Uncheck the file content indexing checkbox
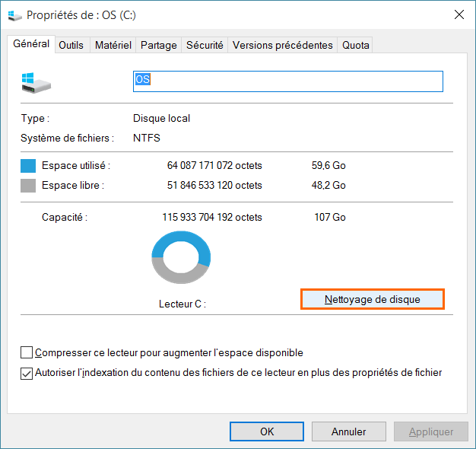The image size is (476, 449). click(27, 373)
